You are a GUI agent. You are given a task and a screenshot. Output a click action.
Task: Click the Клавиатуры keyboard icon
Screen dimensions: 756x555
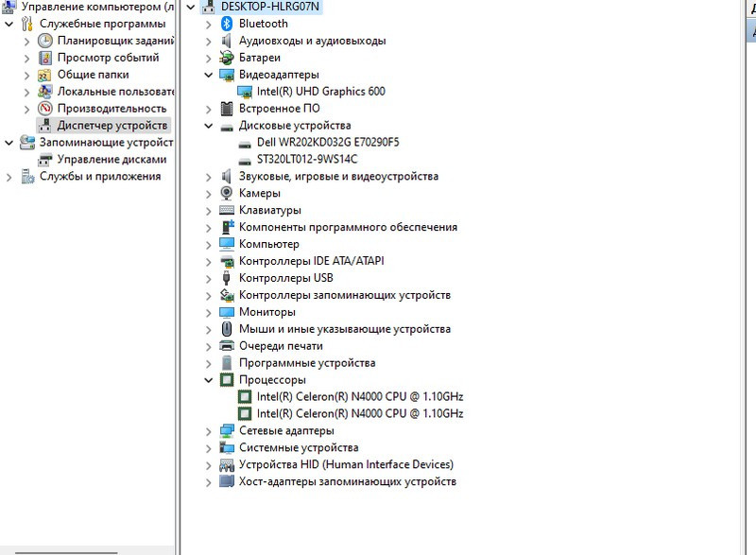click(x=227, y=210)
